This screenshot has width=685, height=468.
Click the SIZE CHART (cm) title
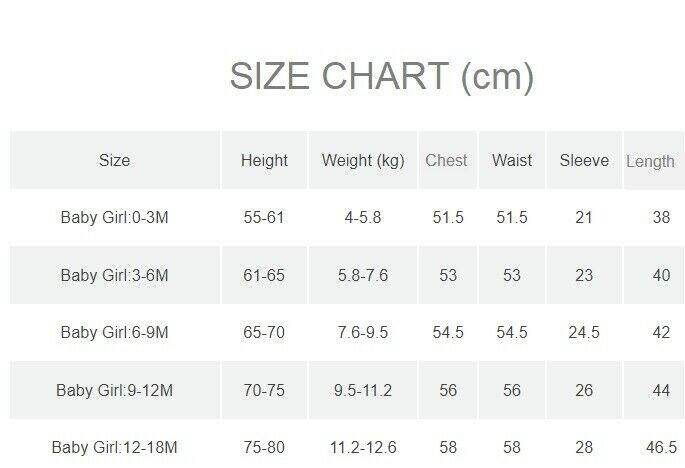coord(381,77)
